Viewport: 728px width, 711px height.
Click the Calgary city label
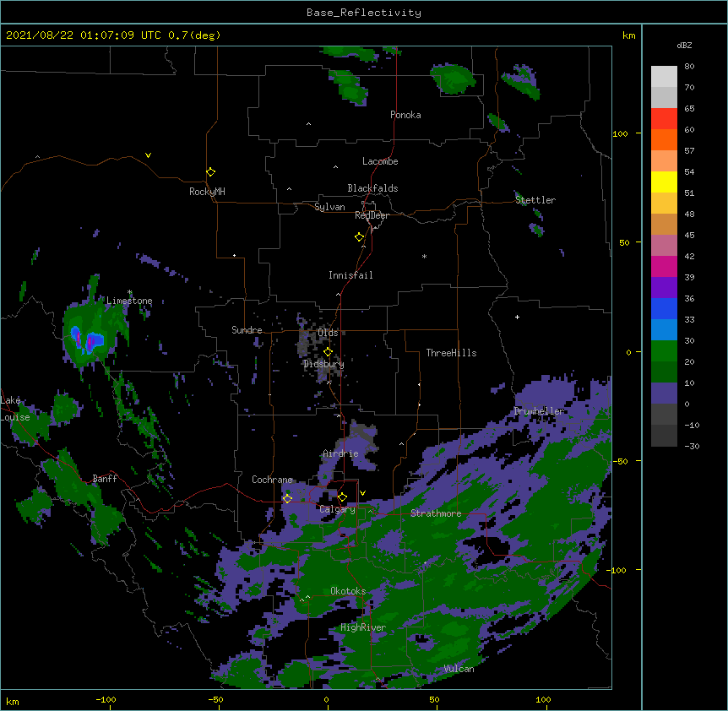tap(337, 509)
